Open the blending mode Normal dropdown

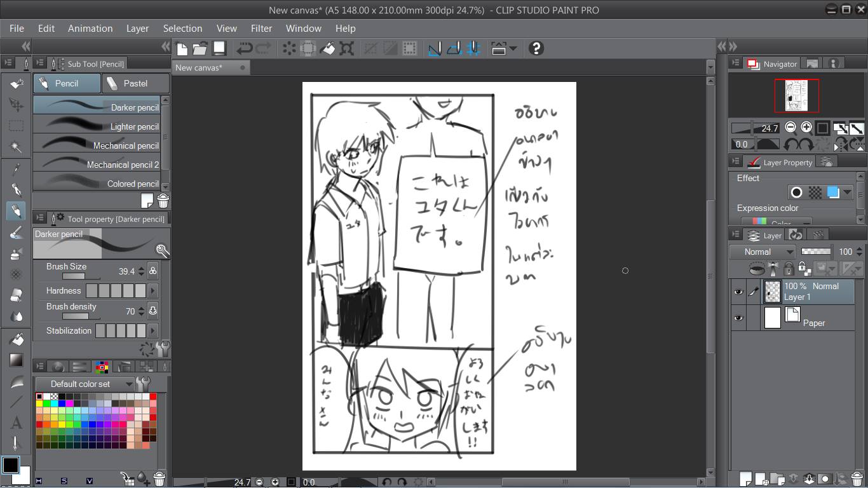pos(763,252)
